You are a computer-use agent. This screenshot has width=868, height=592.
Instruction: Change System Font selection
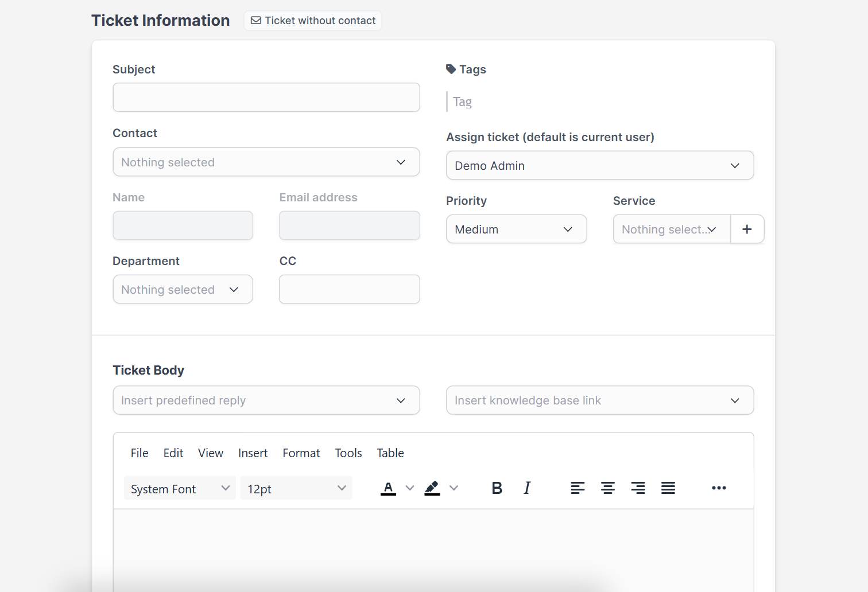click(x=180, y=489)
